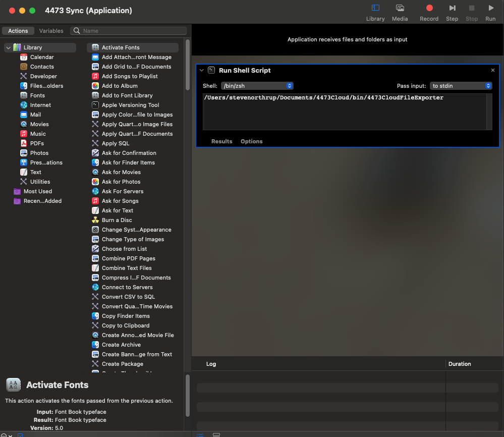
Task: Select the Add Songs to Playlist action
Action: [130, 76]
